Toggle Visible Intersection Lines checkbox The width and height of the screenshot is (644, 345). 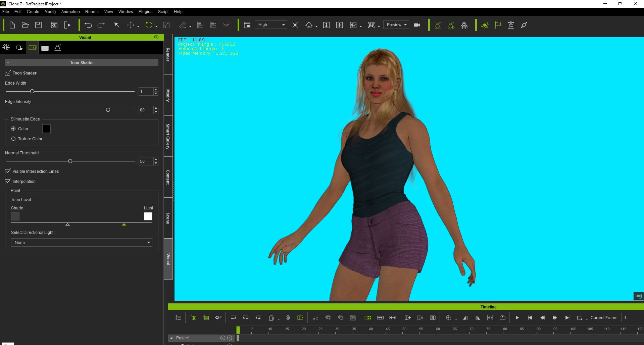pyautogui.click(x=8, y=171)
